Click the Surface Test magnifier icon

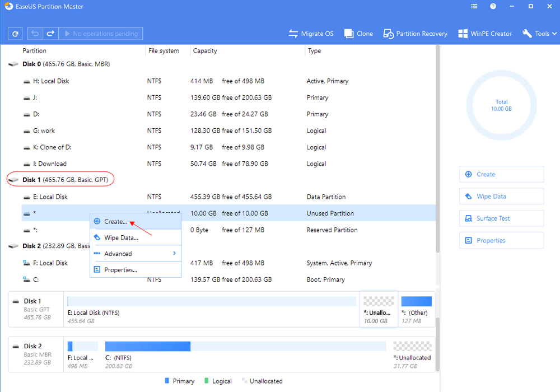click(469, 218)
